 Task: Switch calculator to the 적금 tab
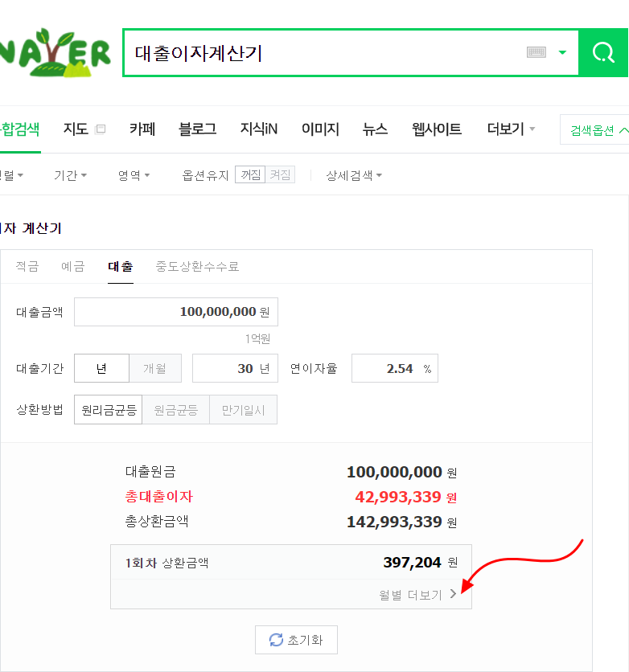click(x=27, y=266)
